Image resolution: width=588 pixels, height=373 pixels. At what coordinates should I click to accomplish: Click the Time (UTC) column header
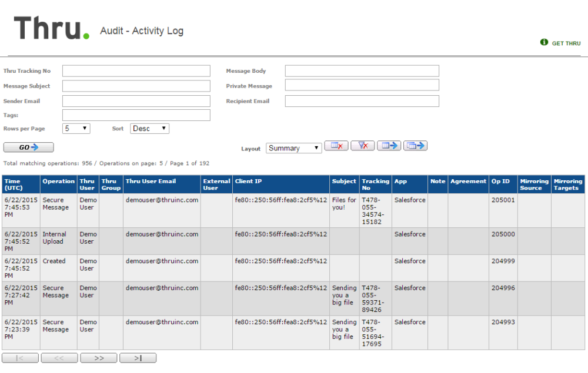(x=21, y=184)
